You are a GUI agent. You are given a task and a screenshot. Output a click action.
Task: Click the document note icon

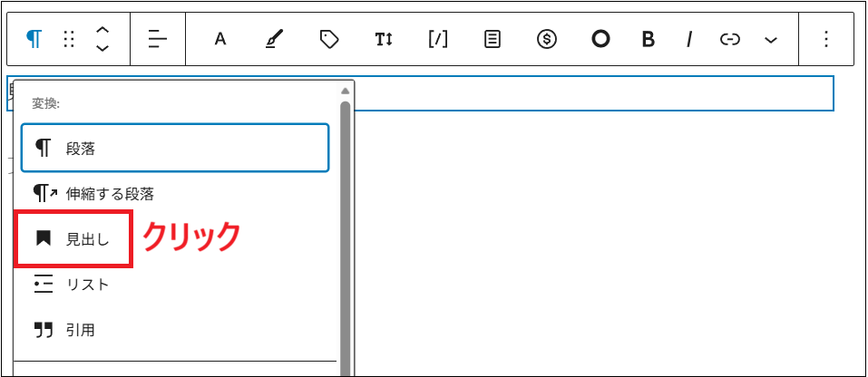point(492,39)
